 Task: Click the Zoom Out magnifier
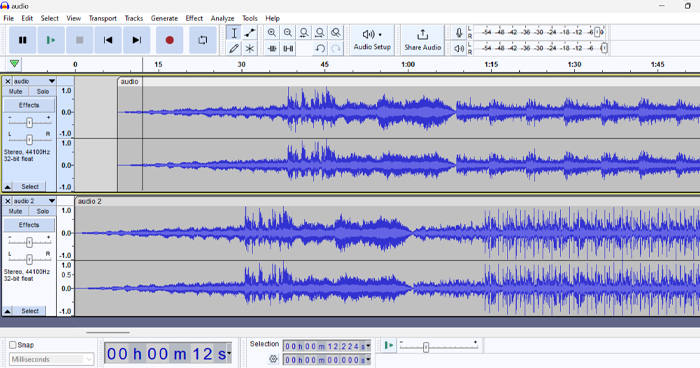pos(288,33)
